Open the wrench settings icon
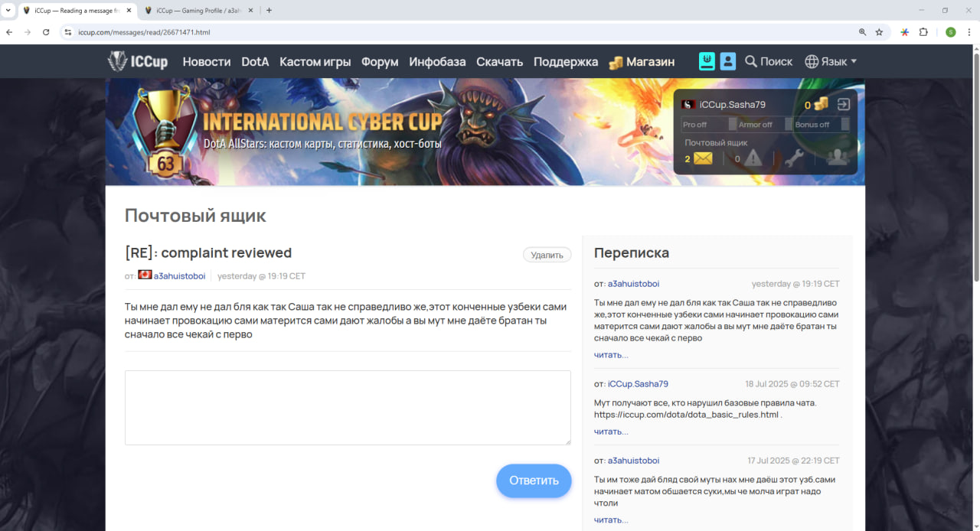This screenshot has width=980, height=531. 794,158
